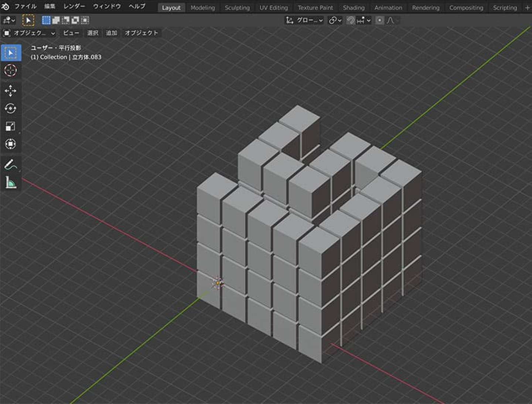Toggle proportional editing on
Image resolution: width=532 pixels, height=404 pixels.
(x=379, y=21)
